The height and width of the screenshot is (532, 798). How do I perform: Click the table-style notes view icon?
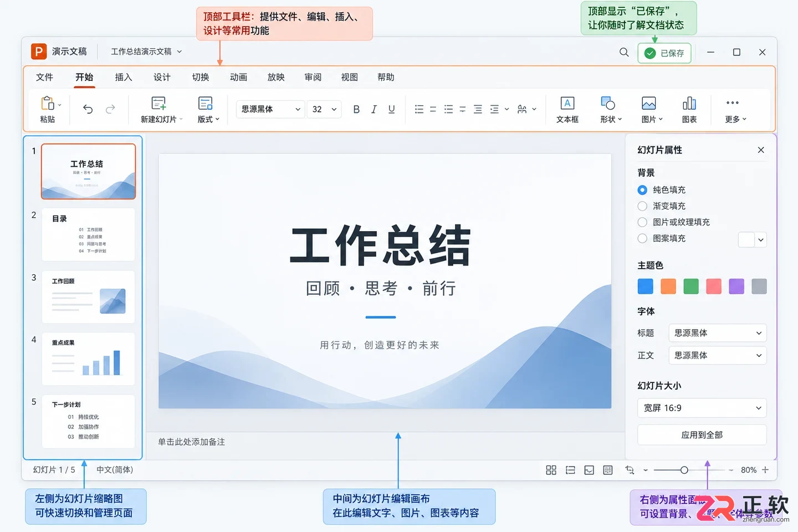pyautogui.click(x=608, y=470)
